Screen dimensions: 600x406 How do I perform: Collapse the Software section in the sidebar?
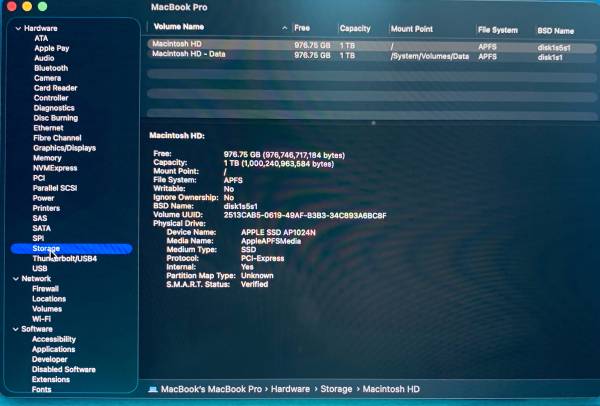(x=17, y=329)
